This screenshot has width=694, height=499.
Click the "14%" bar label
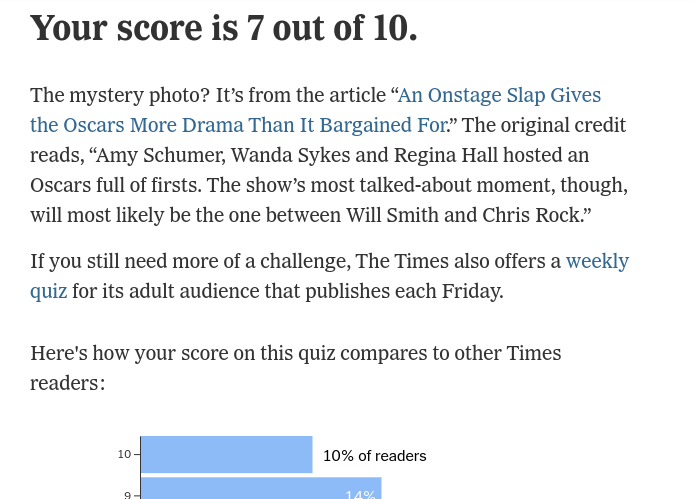point(360,495)
